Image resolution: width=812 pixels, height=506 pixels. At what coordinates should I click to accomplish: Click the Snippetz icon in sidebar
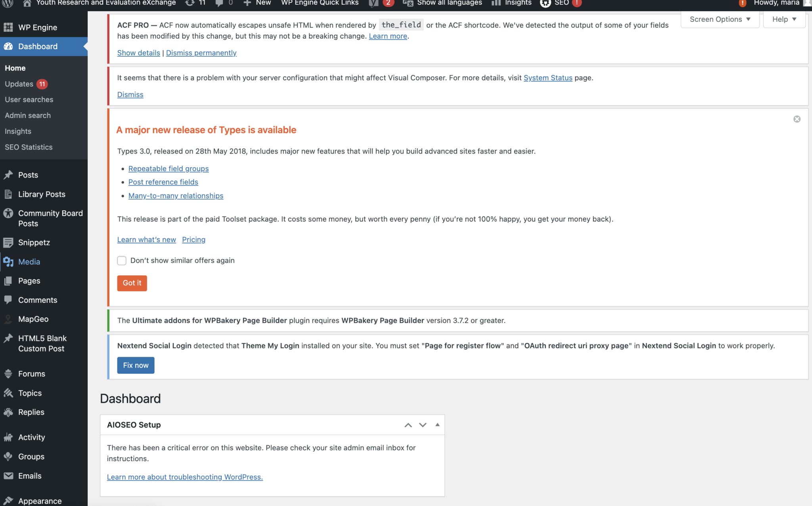coord(8,242)
